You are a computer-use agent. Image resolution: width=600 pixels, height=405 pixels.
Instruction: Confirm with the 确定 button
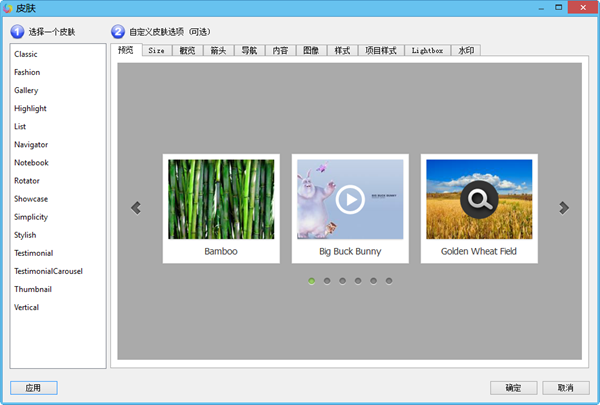tap(513, 388)
